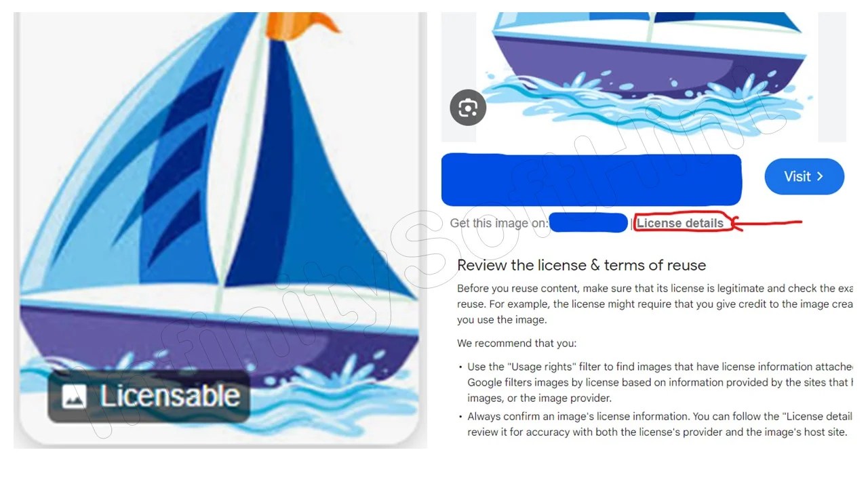Click the picture icon in Licensable badge

click(74, 396)
